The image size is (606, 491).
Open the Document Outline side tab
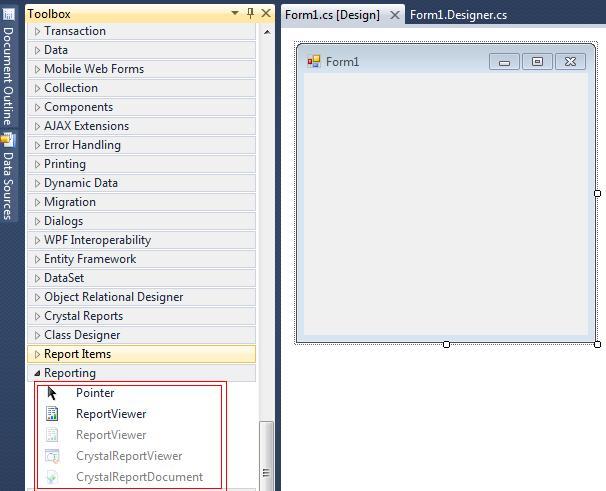click(9, 76)
